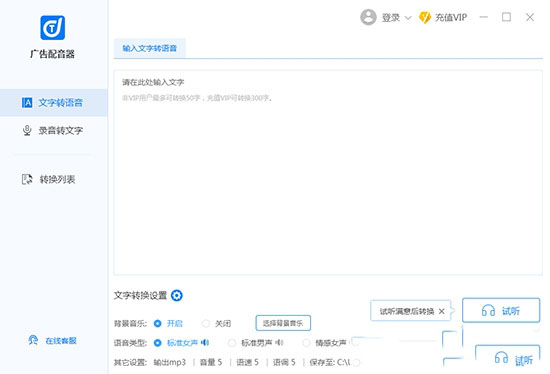The height and width of the screenshot is (374, 550).
Task: Dismiss the 试听满意后转换 tooltip
Action: 442,311
